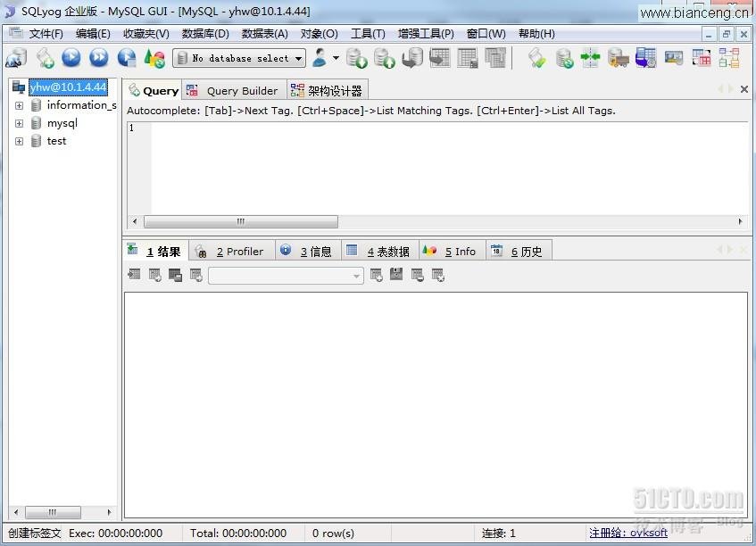This screenshot has height=546, width=756.
Task: Switch to the 架构设计器 tab
Action: [x=328, y=91]
